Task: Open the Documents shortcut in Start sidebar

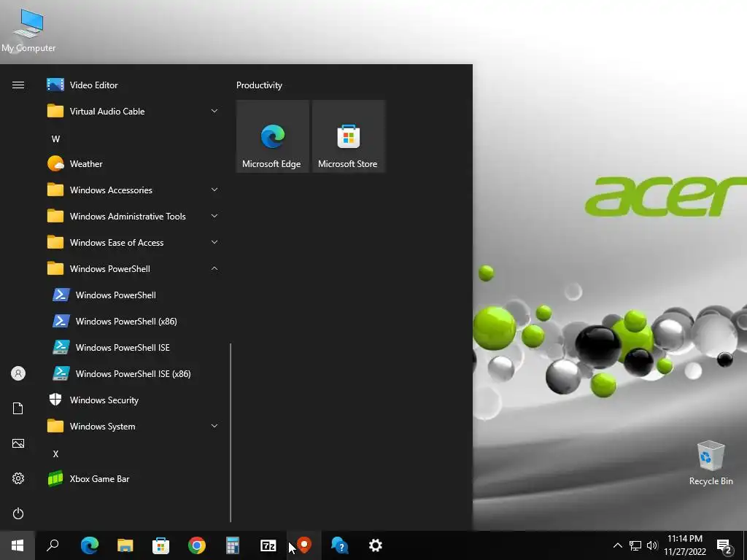Action: pos(18,408)
